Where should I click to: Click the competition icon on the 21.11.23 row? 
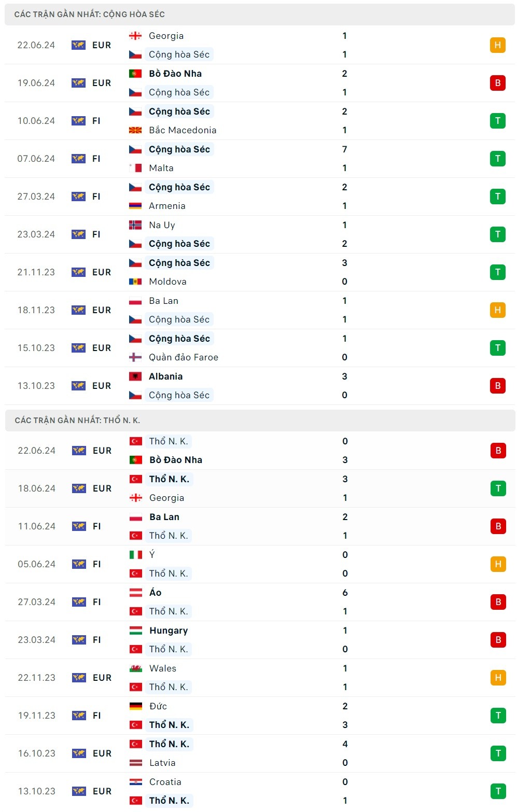78,272
